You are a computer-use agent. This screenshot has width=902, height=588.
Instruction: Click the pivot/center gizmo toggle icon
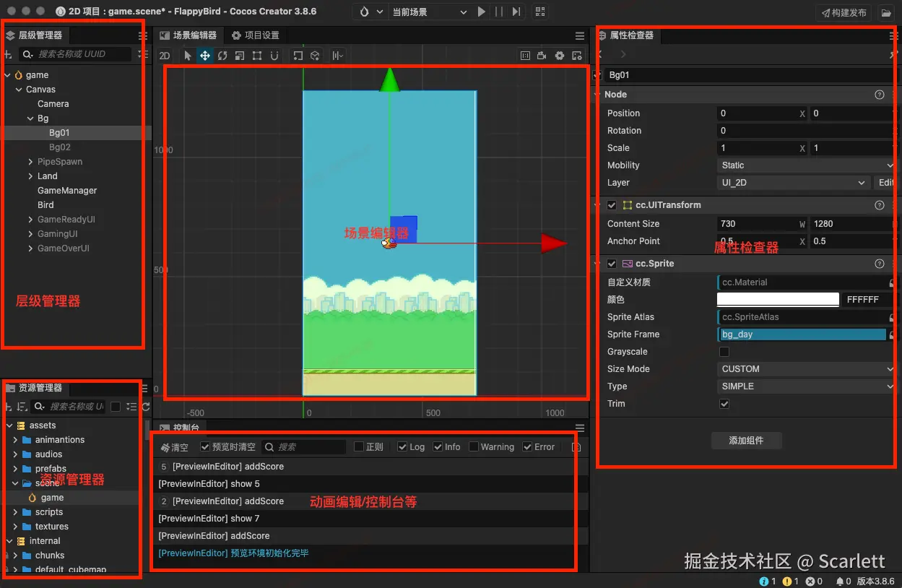click(x=298, y=56)
